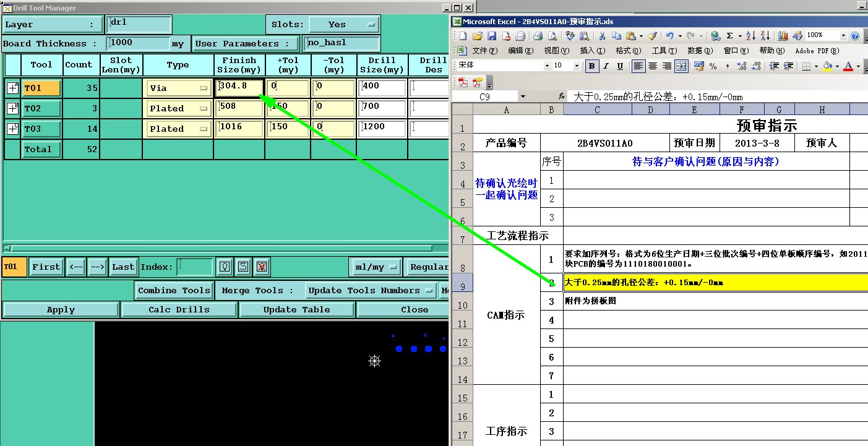Click Apply button in Drill Tool Manager
868x446 pixels.
(x=61, y=309)
